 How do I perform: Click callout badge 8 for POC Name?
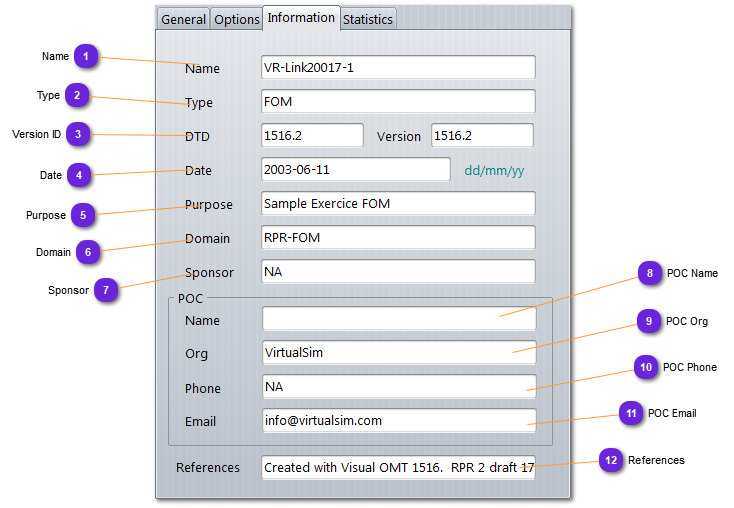[650, 274]
